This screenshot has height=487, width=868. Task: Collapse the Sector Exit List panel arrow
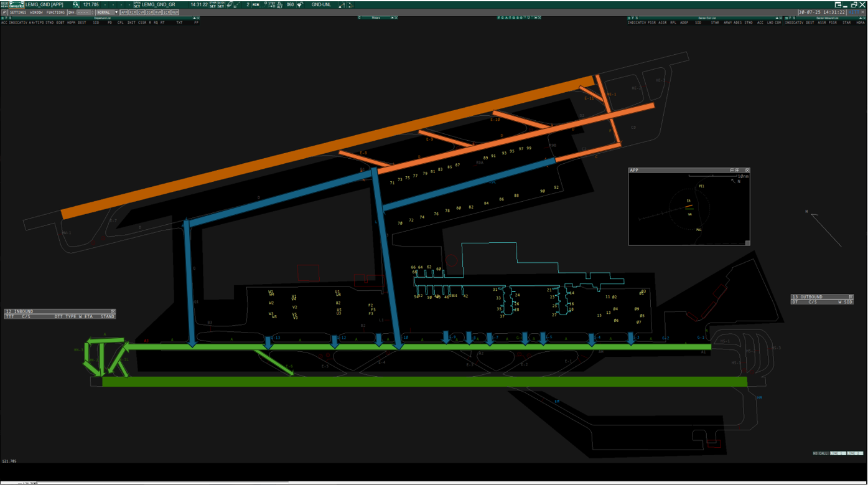pos(777,18)
